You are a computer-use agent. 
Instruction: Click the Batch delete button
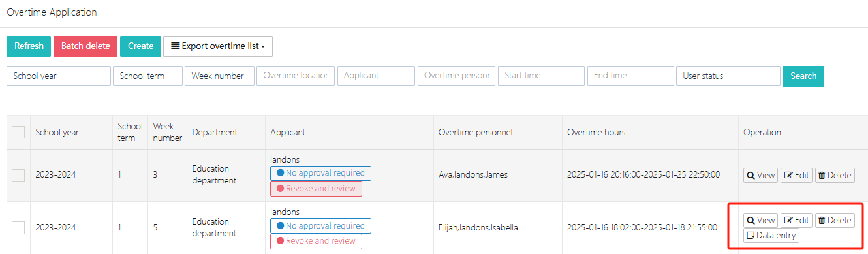85,46
